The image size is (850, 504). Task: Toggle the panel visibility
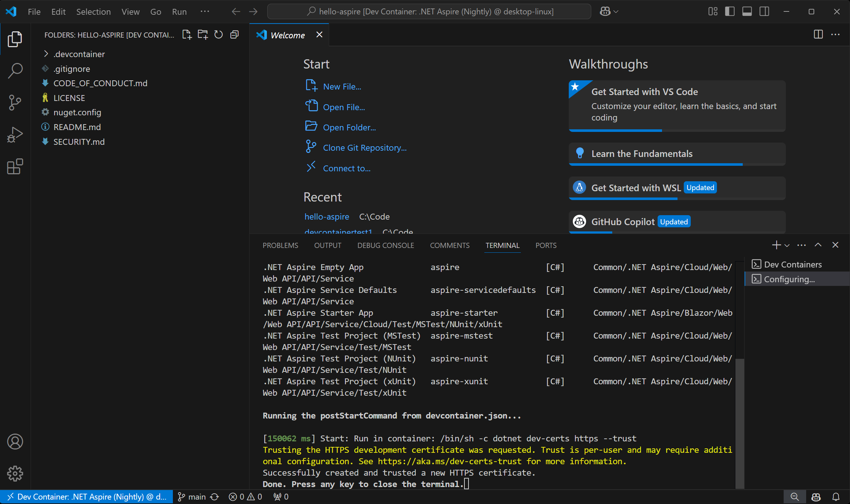(x=746, y=11)
